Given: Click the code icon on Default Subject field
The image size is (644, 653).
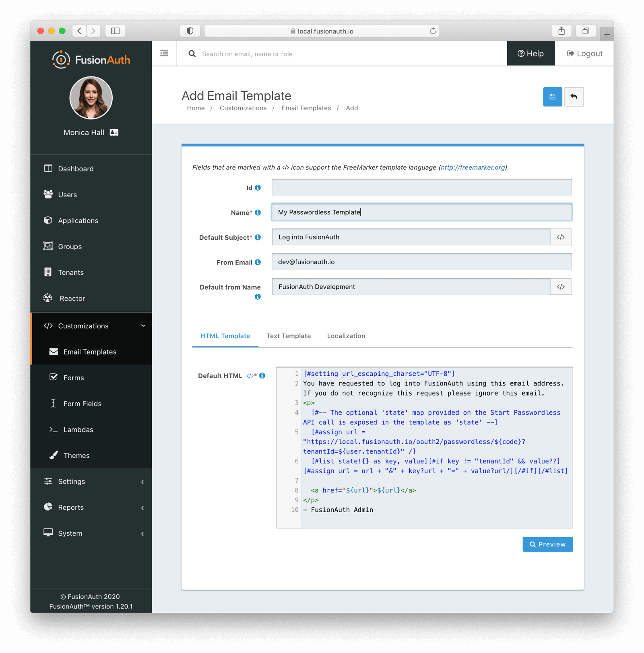Looking at the screenshot, I should [561, 237].
